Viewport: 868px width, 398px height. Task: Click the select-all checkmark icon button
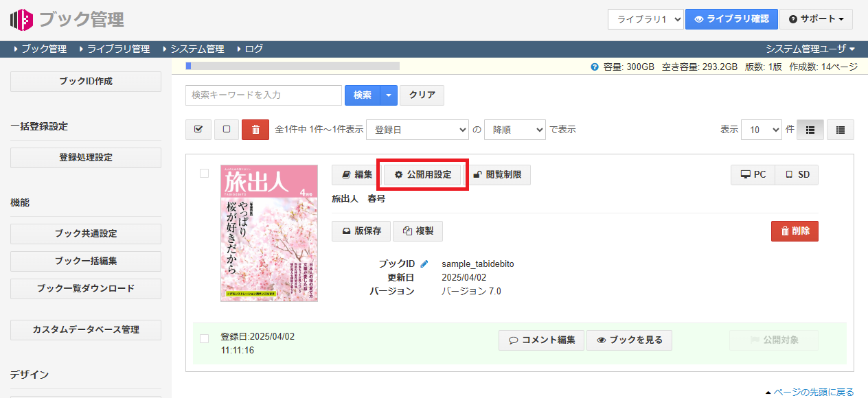[198, 129]
